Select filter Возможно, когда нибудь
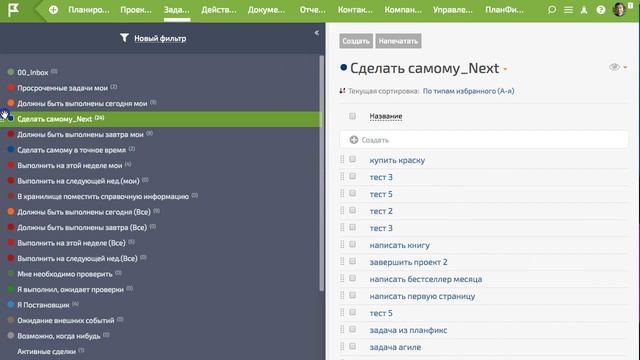 click(59, 336)
